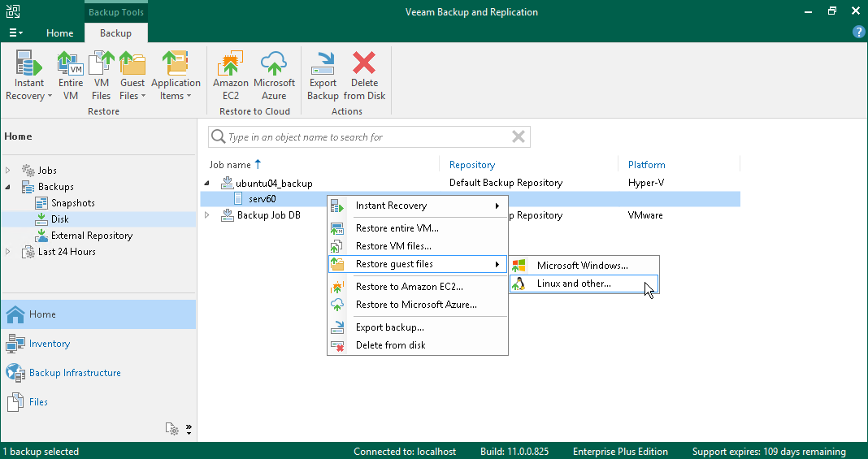Collapse the ubuntu04_backup job row
868x459 pixels.
(206, 183)
